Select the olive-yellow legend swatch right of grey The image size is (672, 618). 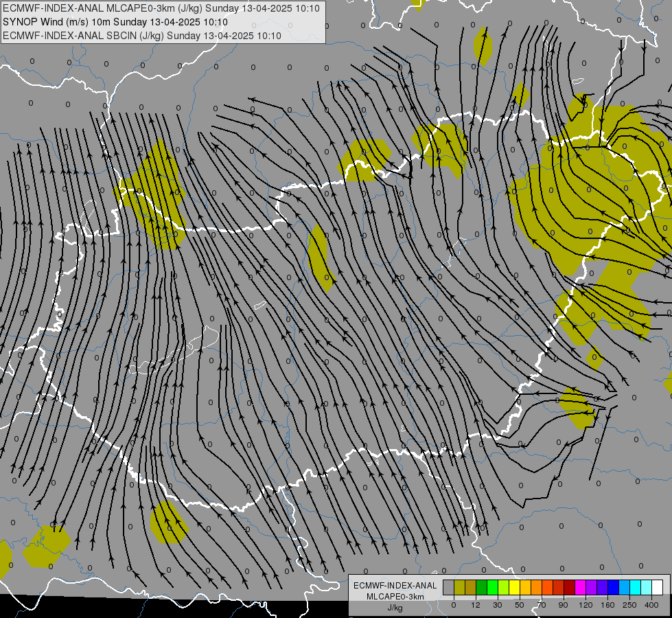[x=459, y=587]
